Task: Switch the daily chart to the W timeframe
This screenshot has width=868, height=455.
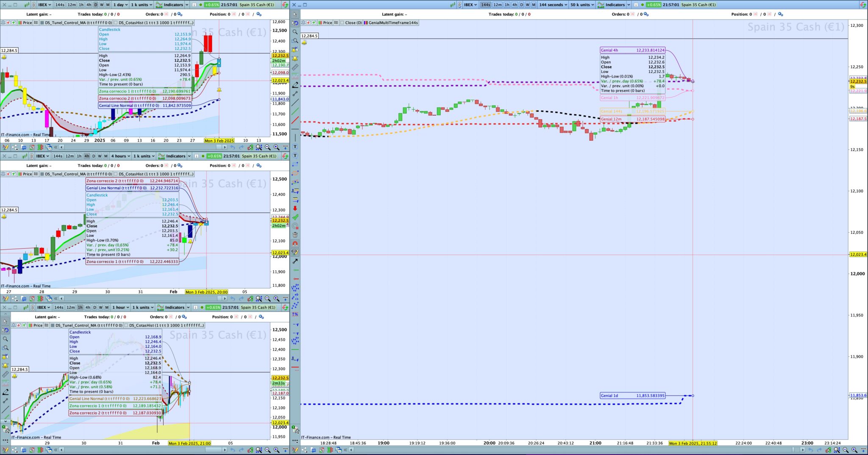Action: click(102, 5)
